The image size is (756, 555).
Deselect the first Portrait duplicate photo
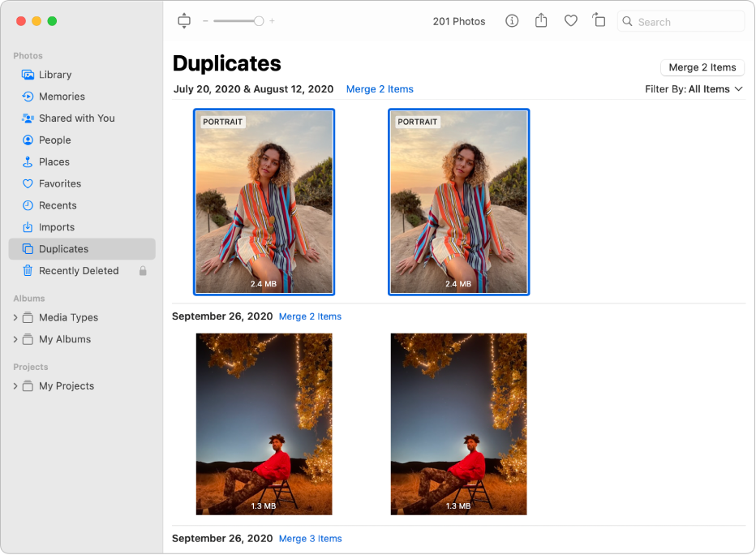264,201
